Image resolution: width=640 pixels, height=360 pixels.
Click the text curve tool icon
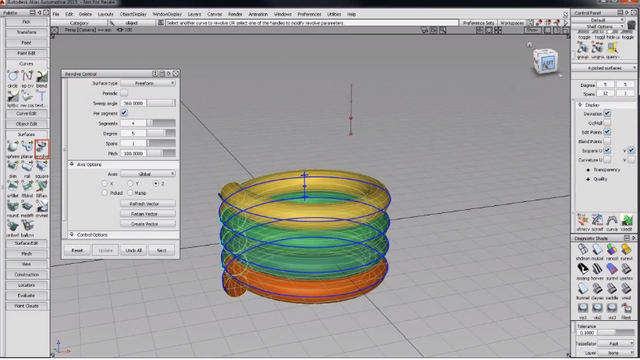tap(42, 96)
